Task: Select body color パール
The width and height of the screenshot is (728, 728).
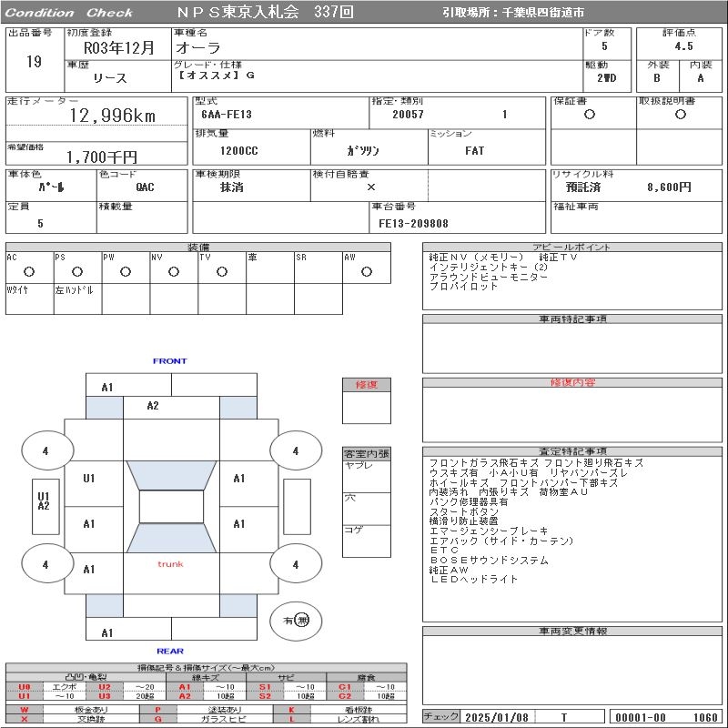Action: (x=51, y=187)
